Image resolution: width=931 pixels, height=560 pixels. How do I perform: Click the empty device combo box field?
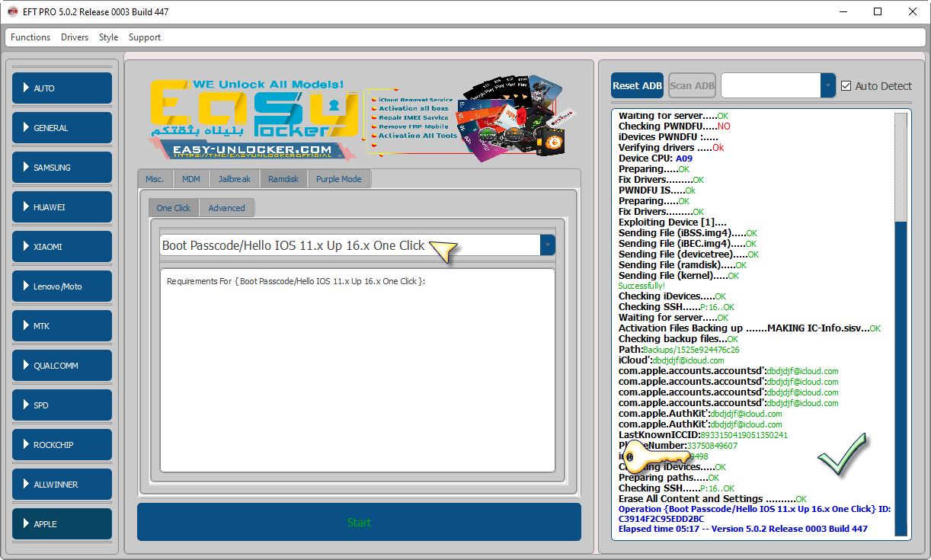[x=771, y=86]
